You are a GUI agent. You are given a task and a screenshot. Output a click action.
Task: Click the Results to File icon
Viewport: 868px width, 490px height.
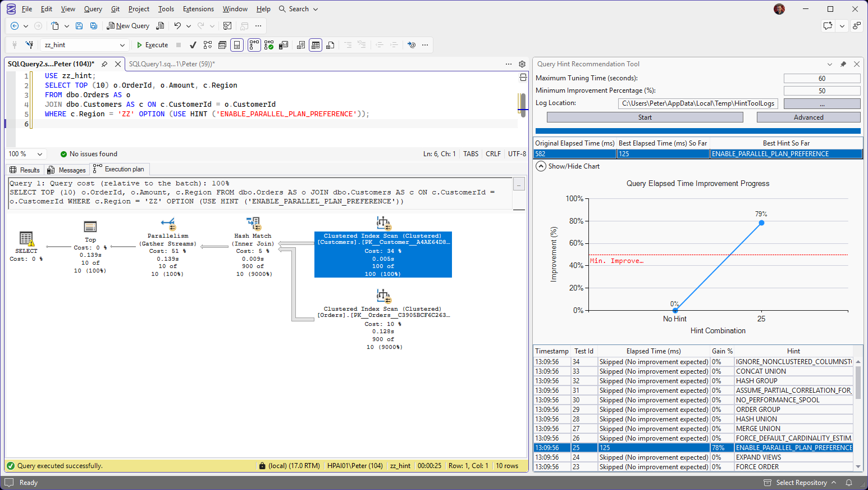coord(330,45)
